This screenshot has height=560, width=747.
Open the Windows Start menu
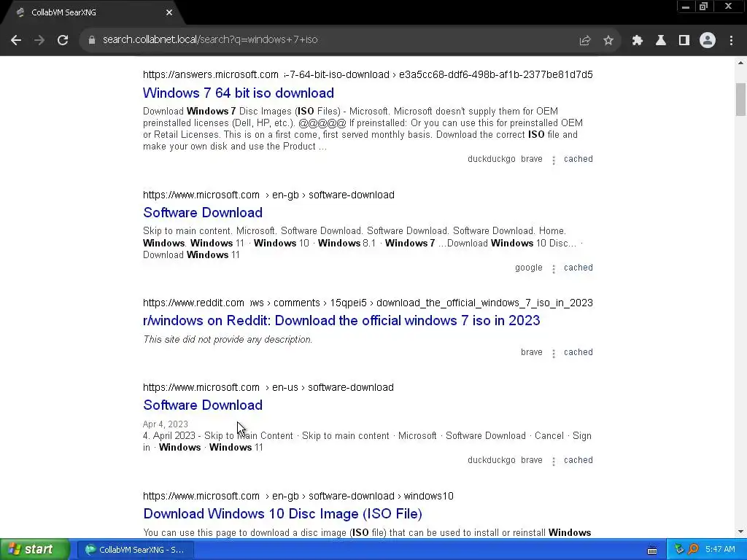(x=34, y=550)
